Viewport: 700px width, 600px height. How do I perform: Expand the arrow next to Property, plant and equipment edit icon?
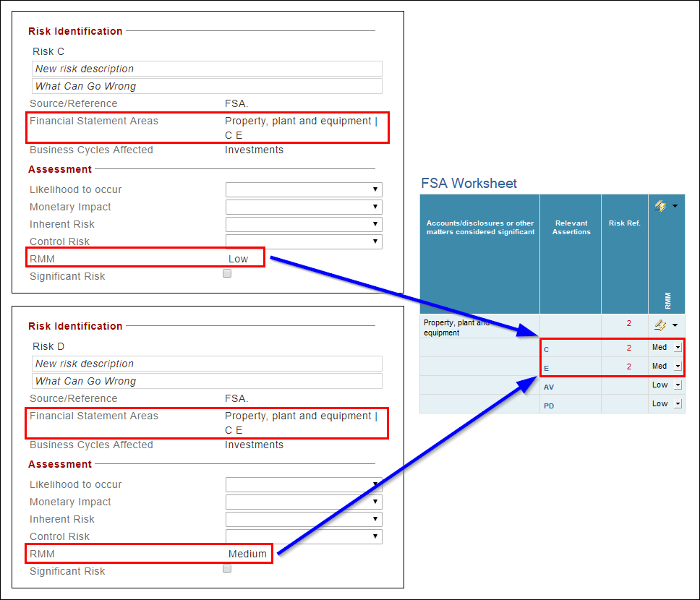pyautogui.click(x=675, y=325)
